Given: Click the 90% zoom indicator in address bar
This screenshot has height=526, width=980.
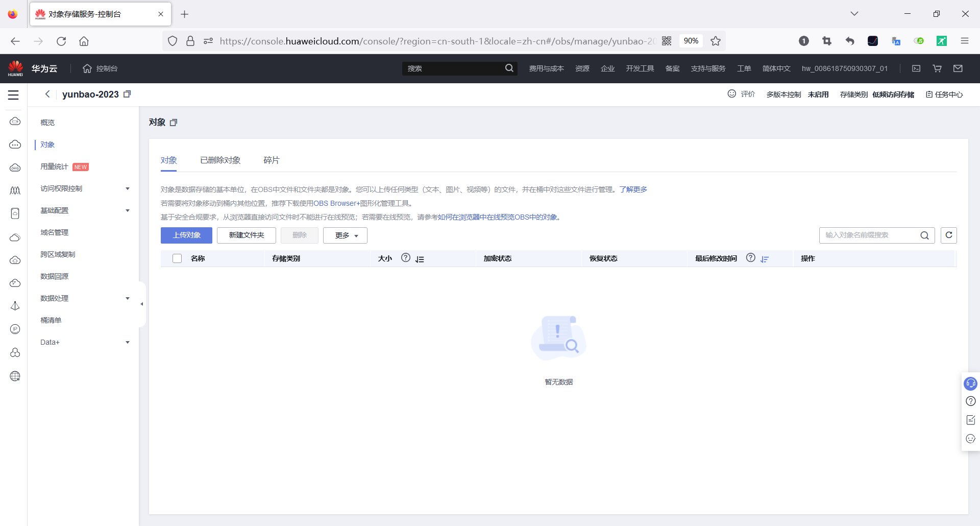Looking at the screenshot, I should click(x=691, y=41).
